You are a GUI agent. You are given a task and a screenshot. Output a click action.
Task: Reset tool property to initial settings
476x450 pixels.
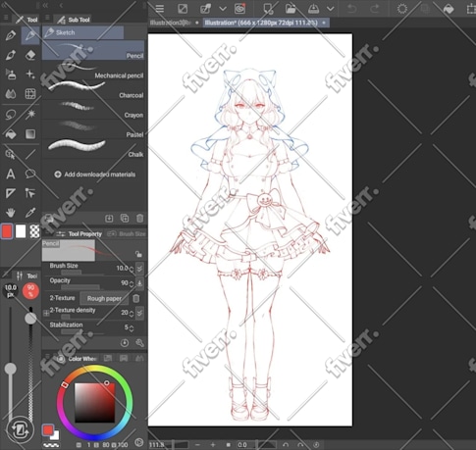125,343
